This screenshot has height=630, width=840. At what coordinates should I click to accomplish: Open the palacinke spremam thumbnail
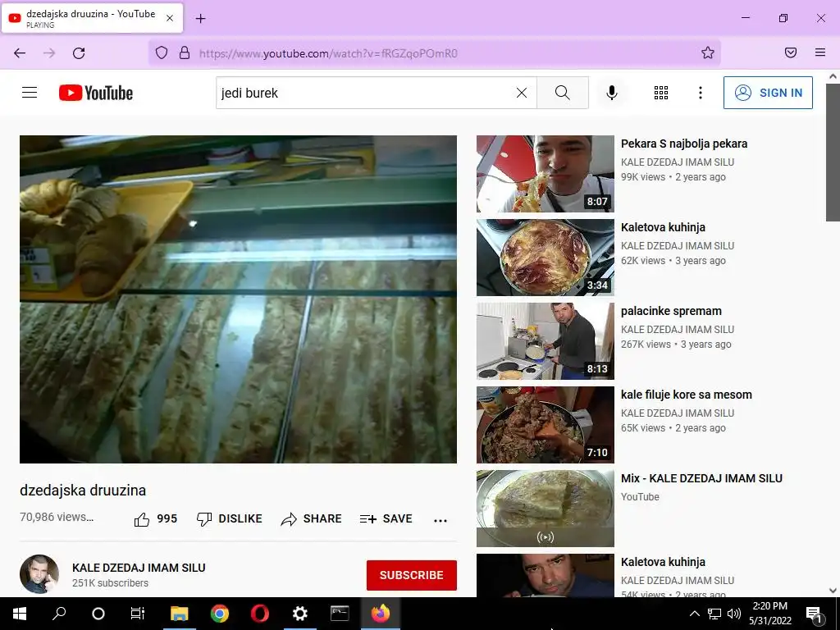(x=545, y=340)
